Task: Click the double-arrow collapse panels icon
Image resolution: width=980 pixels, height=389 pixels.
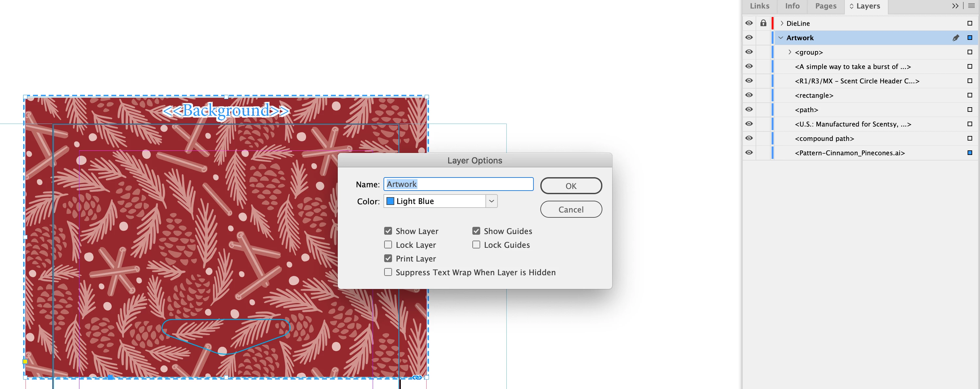Action: pos(955,6)
